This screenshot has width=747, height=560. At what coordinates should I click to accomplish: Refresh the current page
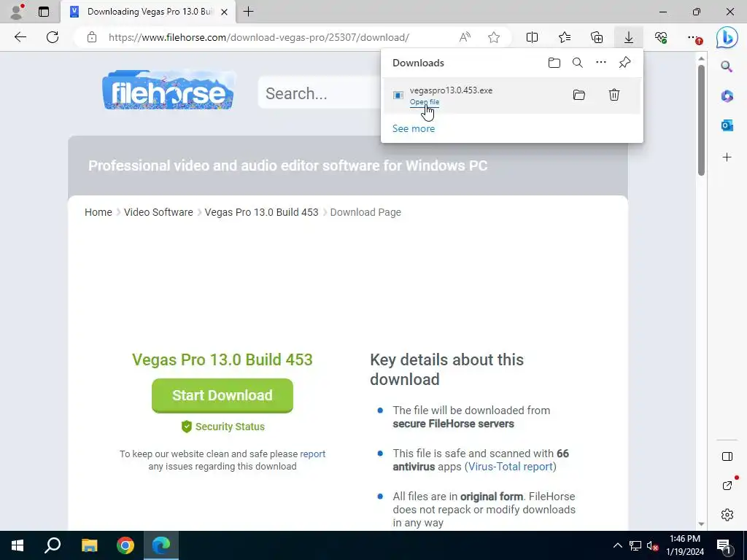pos(53,37)
